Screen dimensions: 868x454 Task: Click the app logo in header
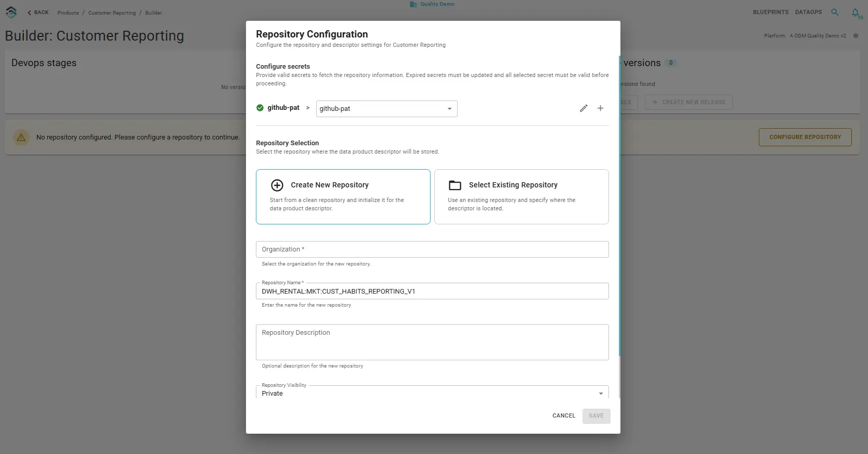point(11,12)
